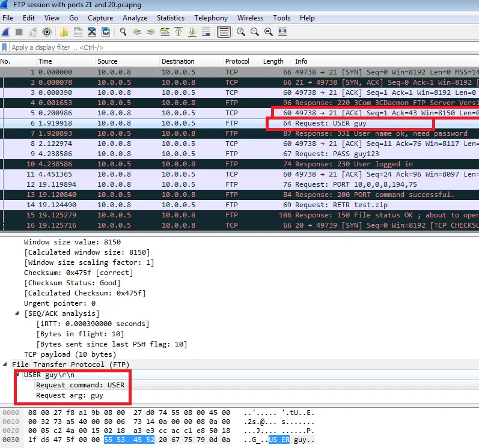
Task: Select packet 1 SYN row
Action: 239,72
